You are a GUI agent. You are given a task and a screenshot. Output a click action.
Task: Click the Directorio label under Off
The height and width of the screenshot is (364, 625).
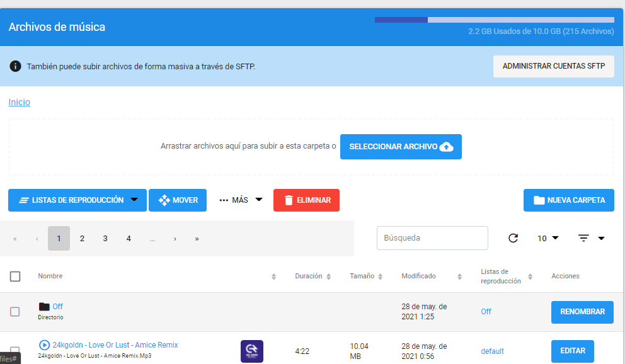(50, 317)
